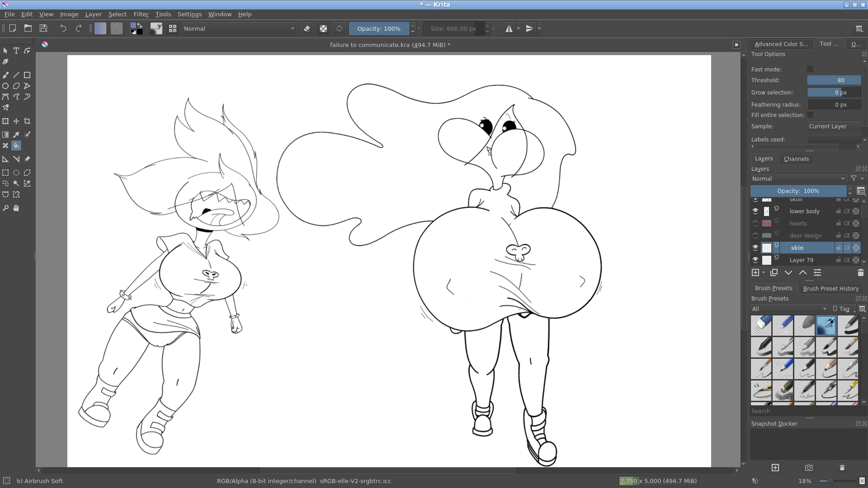Switch to the Channels tab

(x=796, y=159)
